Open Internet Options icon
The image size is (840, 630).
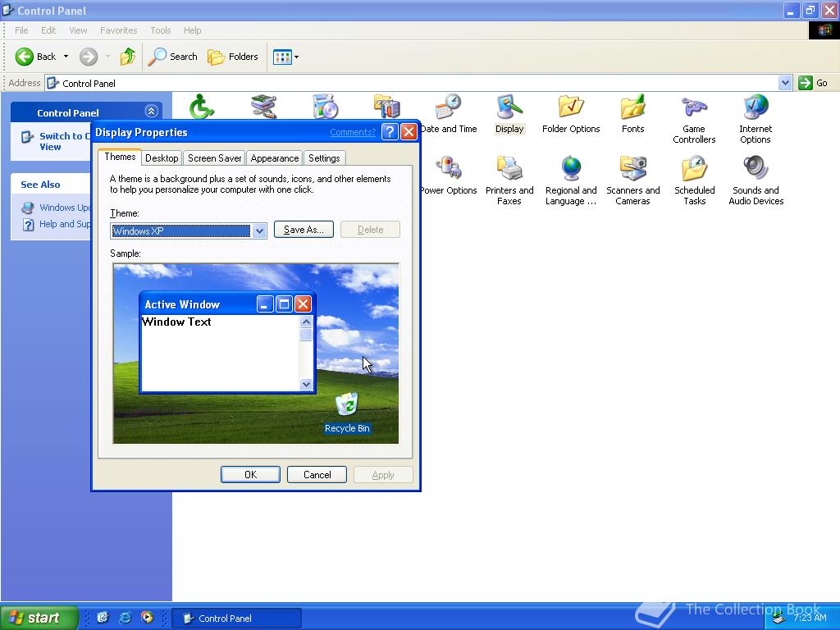pyautogui.click(x=756, y=120)
